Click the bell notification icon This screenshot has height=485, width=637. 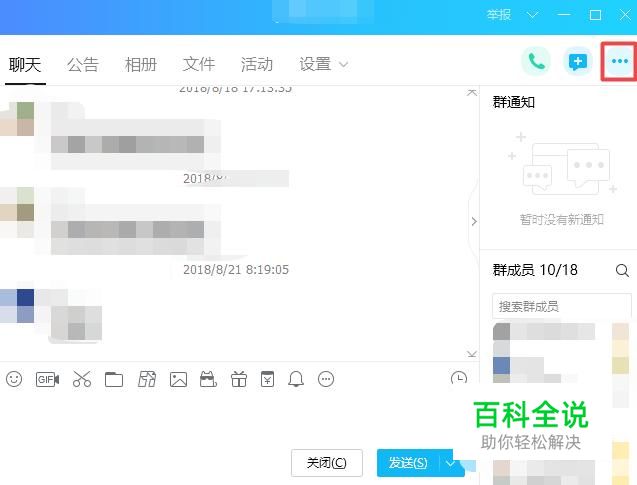(x=296, y=379)
